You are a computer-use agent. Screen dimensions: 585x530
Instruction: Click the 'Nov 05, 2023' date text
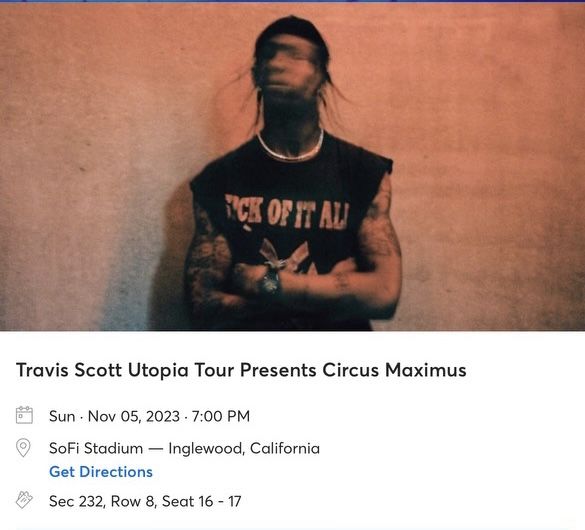point(134,416)
